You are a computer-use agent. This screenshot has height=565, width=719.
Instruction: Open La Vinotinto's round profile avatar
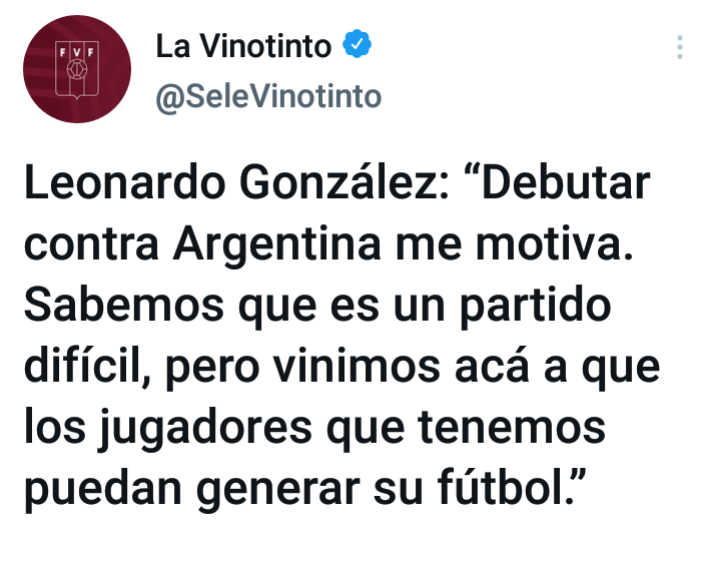click(x=77, y=69)
